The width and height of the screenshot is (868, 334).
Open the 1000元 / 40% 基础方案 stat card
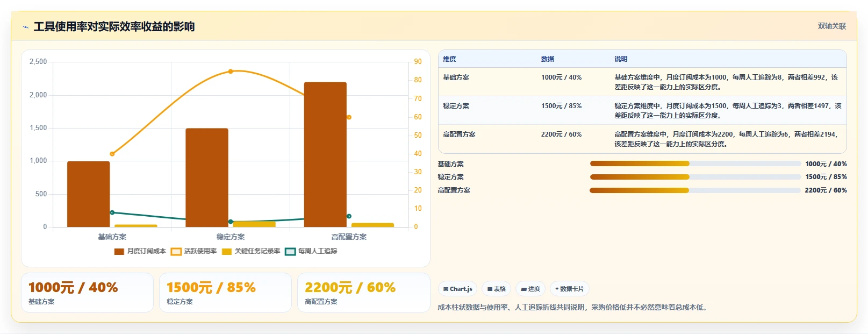tap(87, 293)
